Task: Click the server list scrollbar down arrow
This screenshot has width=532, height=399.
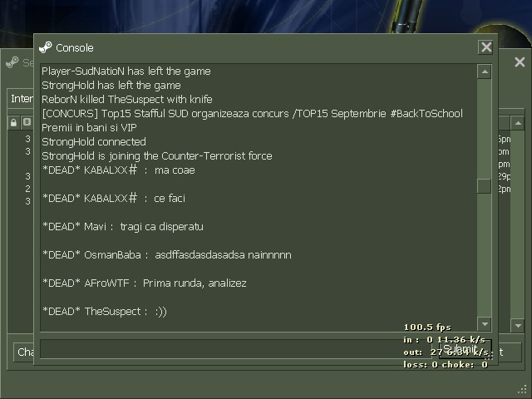Action: tap(518, 326)
